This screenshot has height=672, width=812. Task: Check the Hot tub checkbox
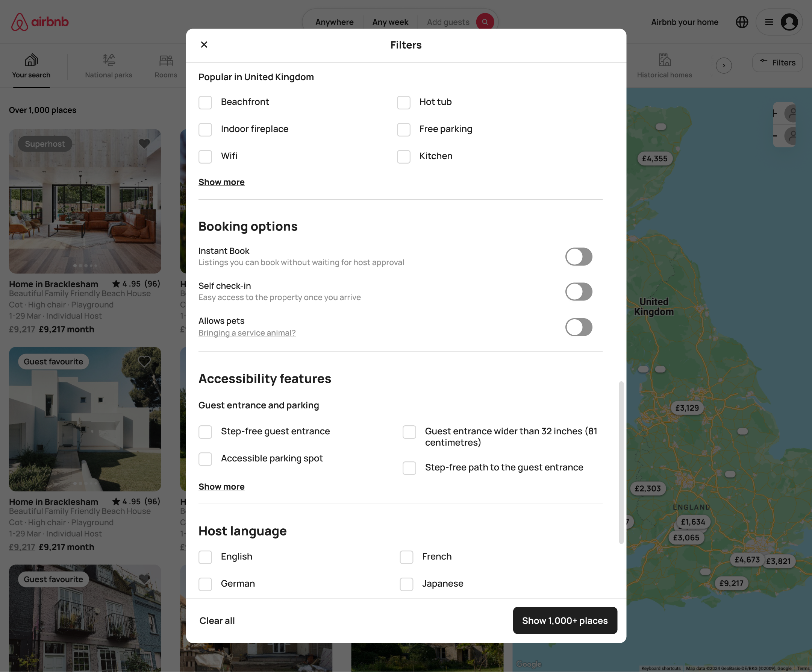403,103
